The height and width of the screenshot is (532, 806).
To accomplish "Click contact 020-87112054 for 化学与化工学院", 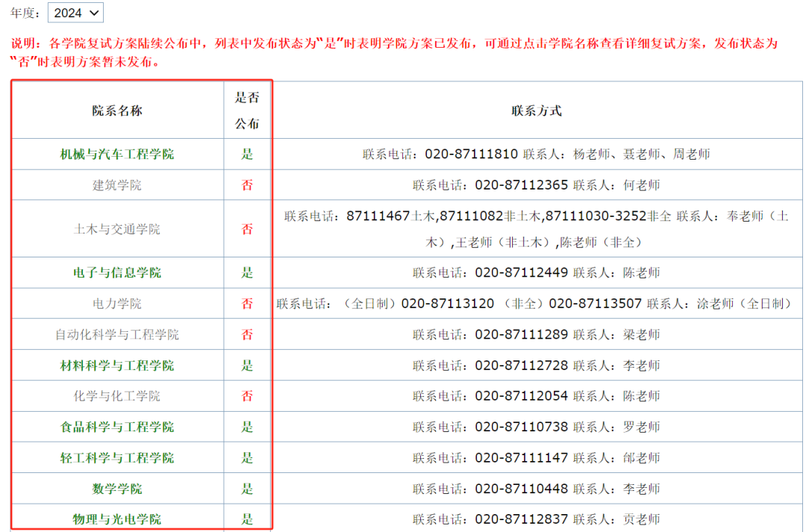I will (x=537, y=395).
